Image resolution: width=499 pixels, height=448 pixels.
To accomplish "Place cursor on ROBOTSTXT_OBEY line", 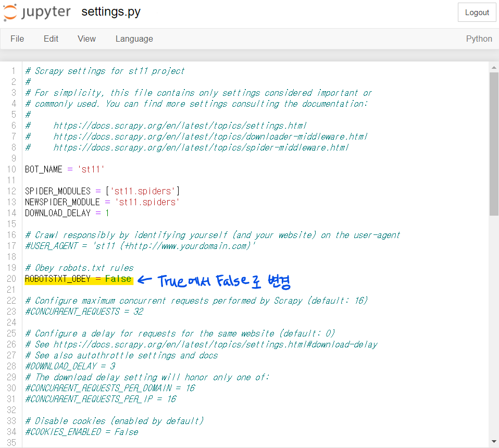I will pyautogui.click(x=57, y=279).
